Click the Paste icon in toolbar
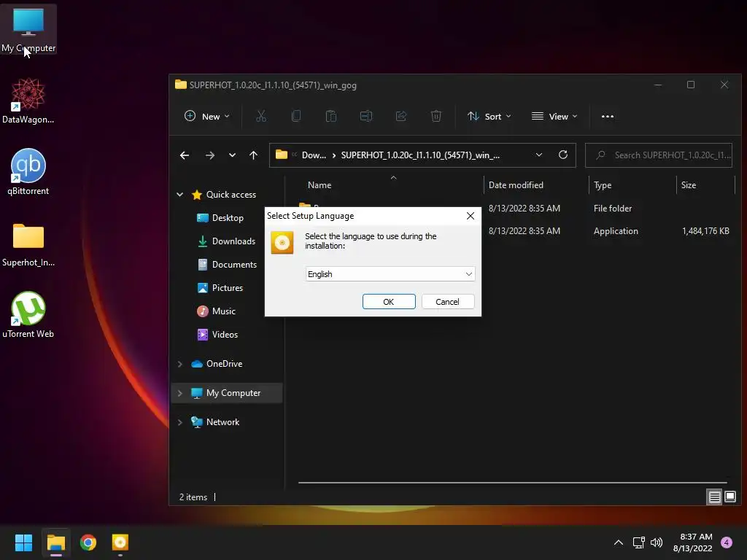Screen dimensions: 747x560 pos(331,116)
